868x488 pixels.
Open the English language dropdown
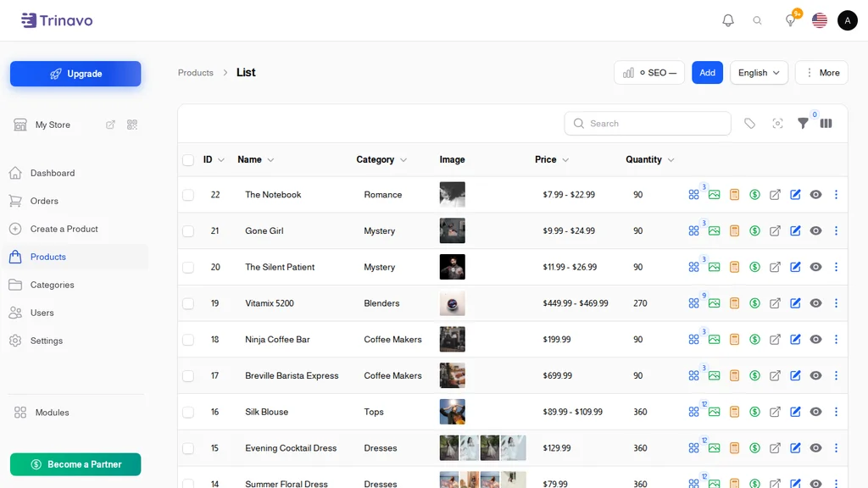coord(759,73)
